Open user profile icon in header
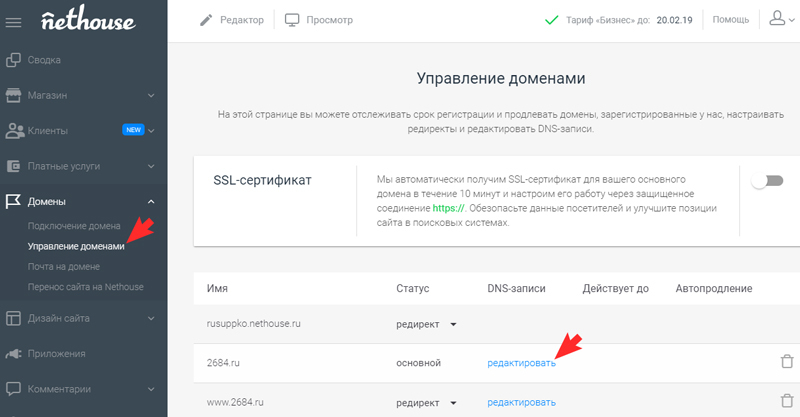Viewport: 800px width, 417px height. pos(777,19)
